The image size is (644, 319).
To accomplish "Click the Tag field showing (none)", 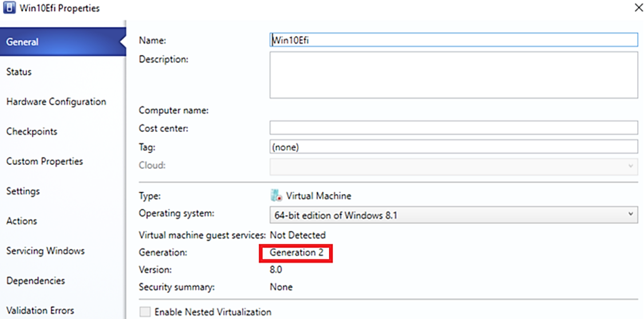I will 453,147.
